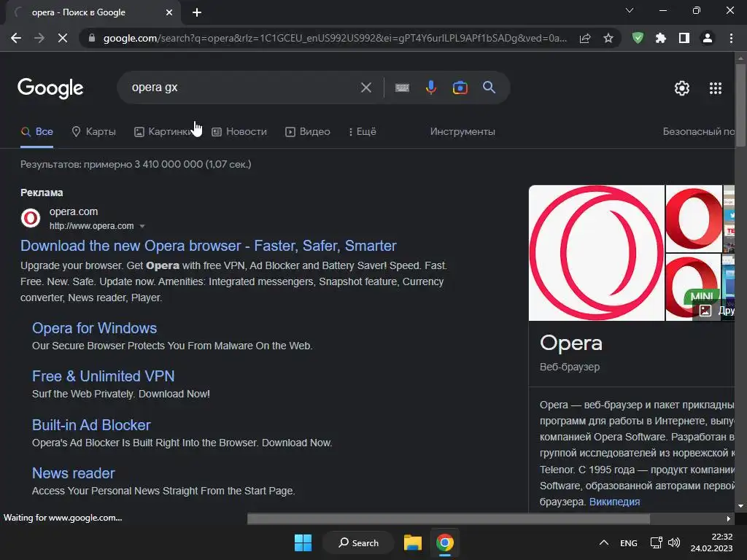This screenshot has width=747, height=560.
Task: Open the tab search chevron
Action: pyautogui.click(x=630, y=10)
